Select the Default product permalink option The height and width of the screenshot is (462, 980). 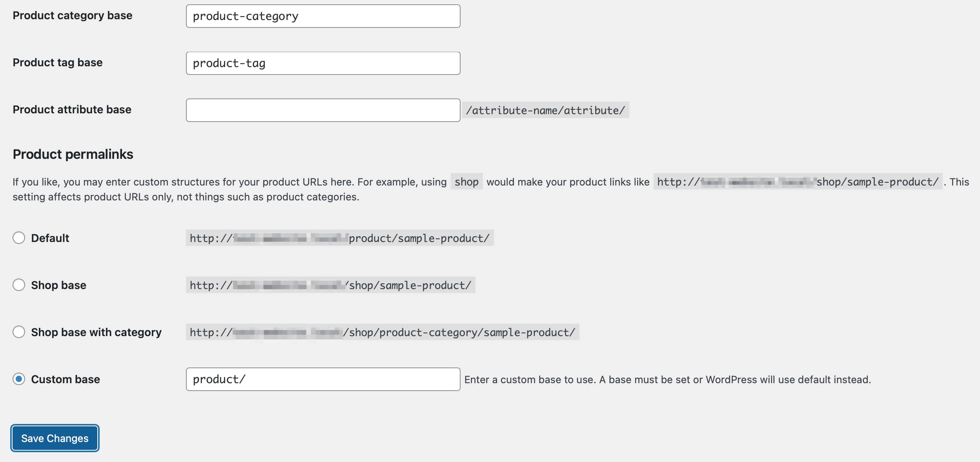pos(18,237)
